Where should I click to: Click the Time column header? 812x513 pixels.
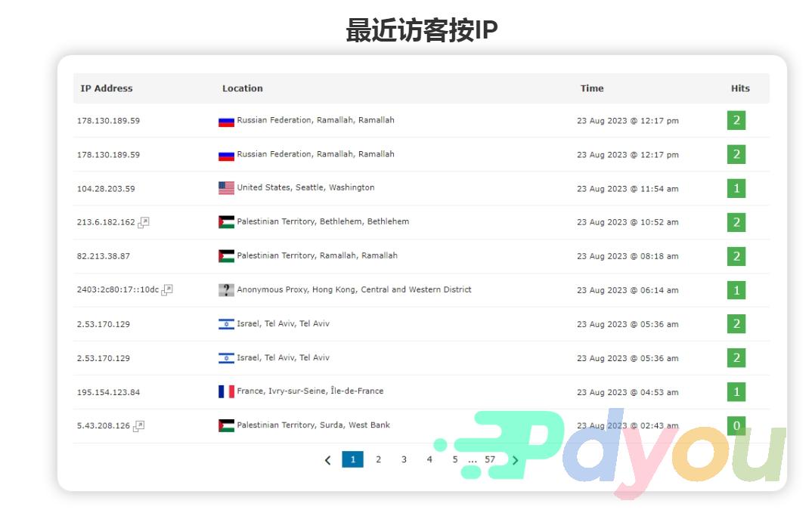point(592,88)
